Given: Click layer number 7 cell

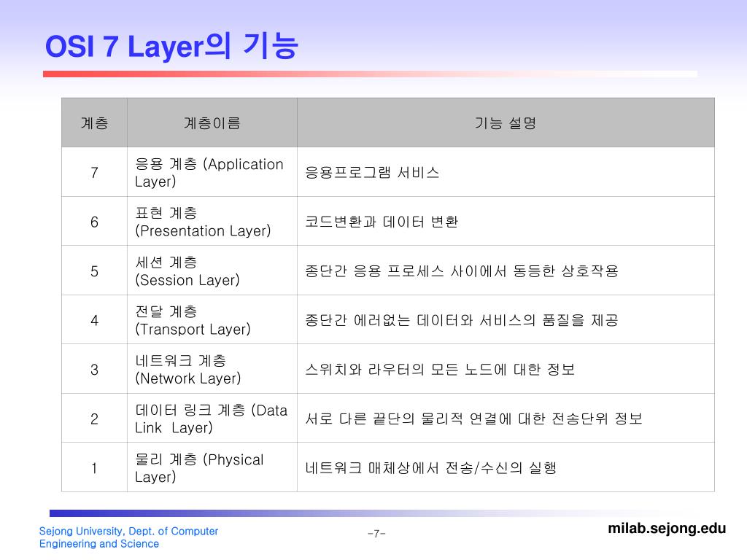Looking at the screenshot, I should [x=94, y=172].
